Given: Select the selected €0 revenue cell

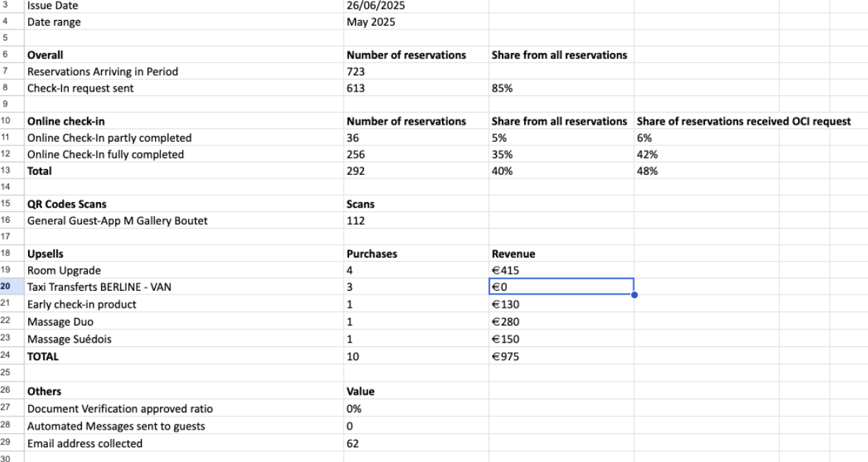Looking at the screenshot, I should [561, 287].
